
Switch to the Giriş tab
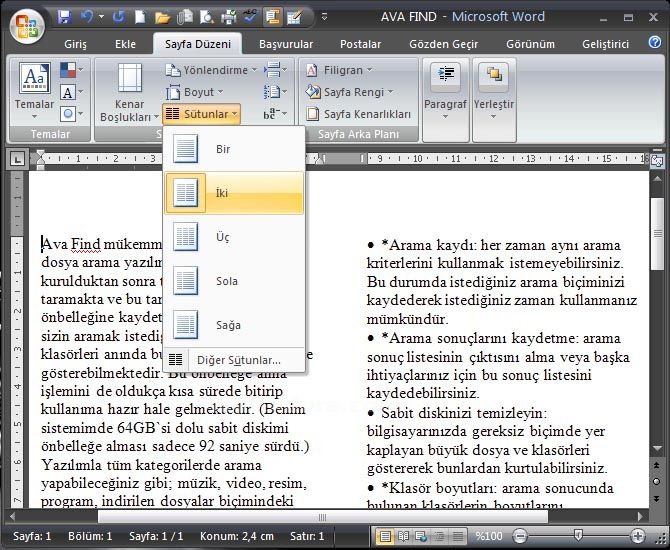(76, 44)
